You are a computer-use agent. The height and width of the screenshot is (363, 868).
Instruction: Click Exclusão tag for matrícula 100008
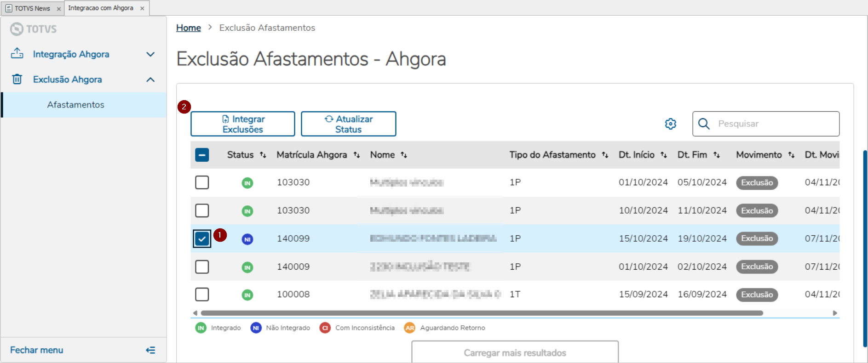click(x=757, y=295)
